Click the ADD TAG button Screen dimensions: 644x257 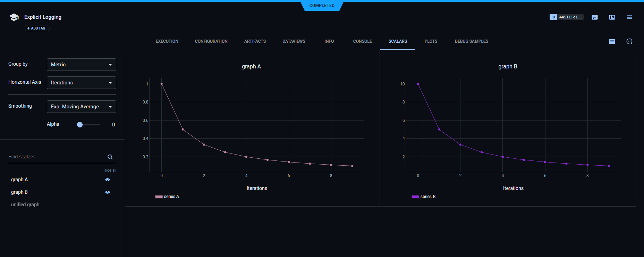click(x=37, y=28)
